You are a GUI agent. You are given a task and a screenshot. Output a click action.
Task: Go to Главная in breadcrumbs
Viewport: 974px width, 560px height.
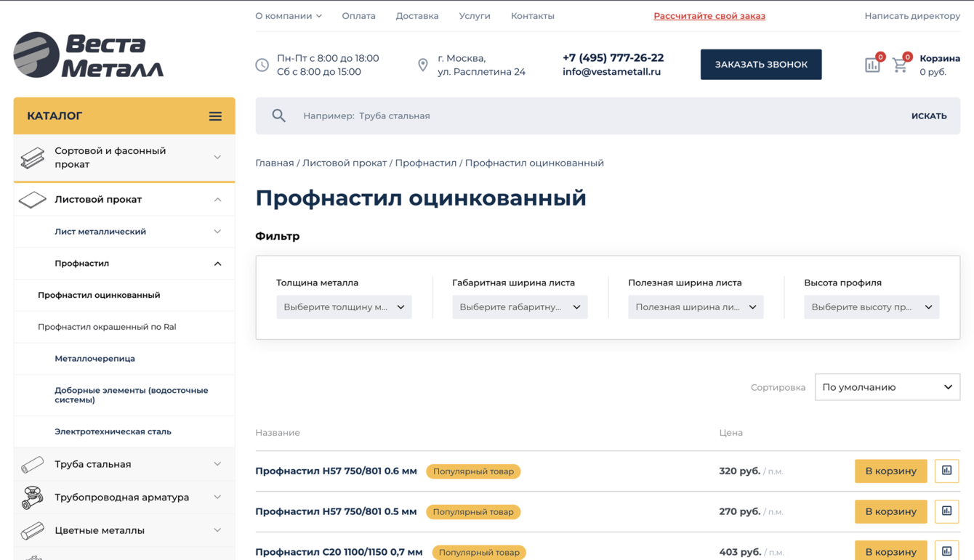coord(275,163)
